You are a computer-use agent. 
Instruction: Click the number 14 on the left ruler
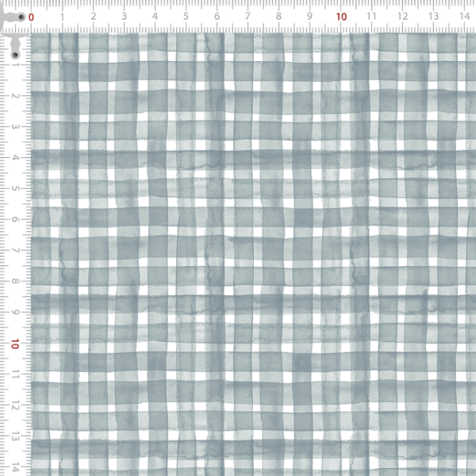(x=15, y=468)
